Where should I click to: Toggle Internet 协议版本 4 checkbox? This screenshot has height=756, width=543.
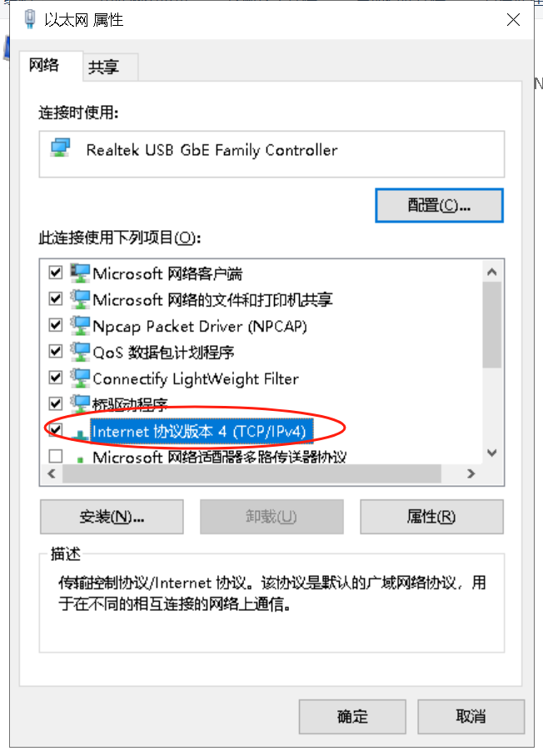tap(56, 429)
